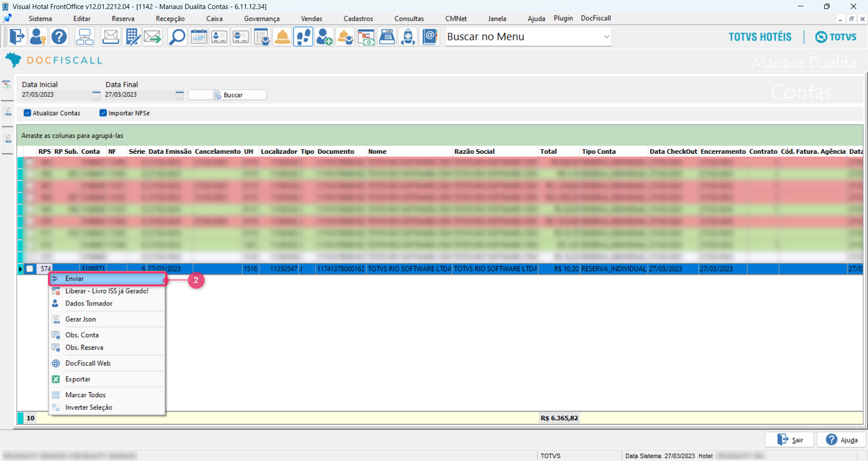Open the building with pencil icon
The image size is (868, 461).
click(132, 37)
